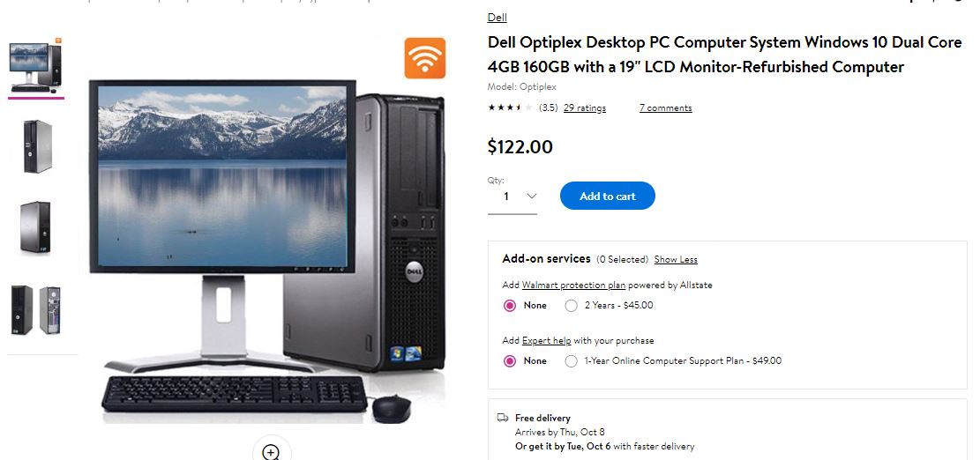The image size is (980, 460).
Task: Select the first thumbnail of monitor and tower
Action: click(x=36, y=65)
